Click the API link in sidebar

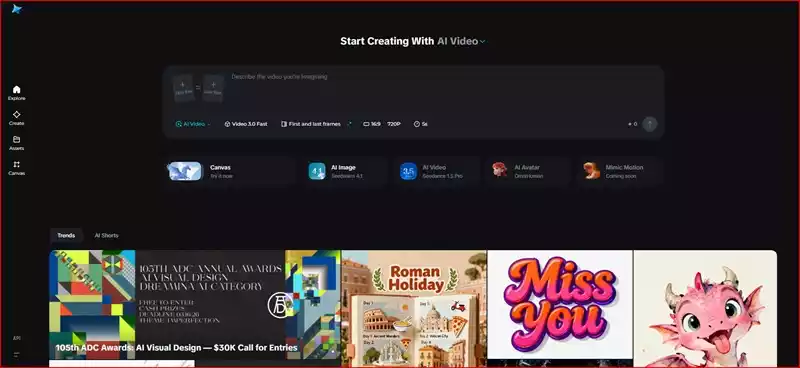(x=16, y=338)
